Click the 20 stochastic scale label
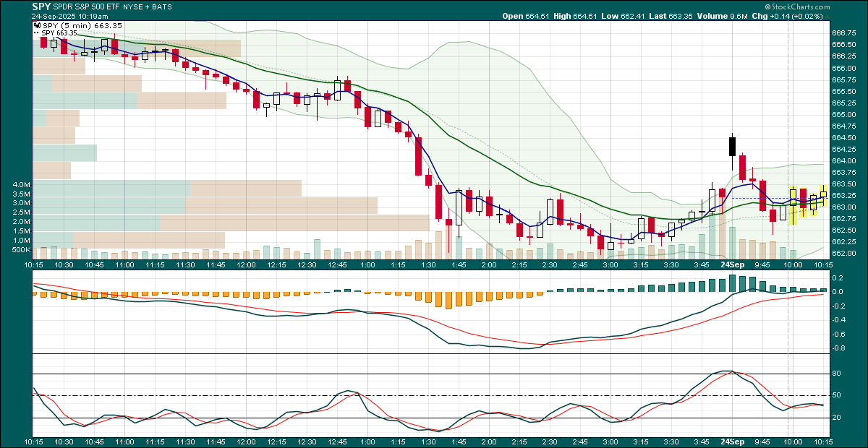Viewport: 868px width, 448px height. point(836,418)
